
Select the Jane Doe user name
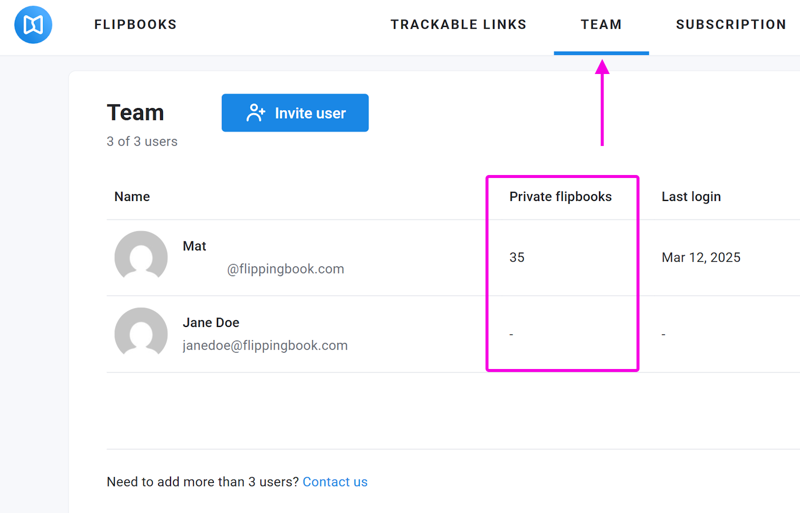coord(211,323)
